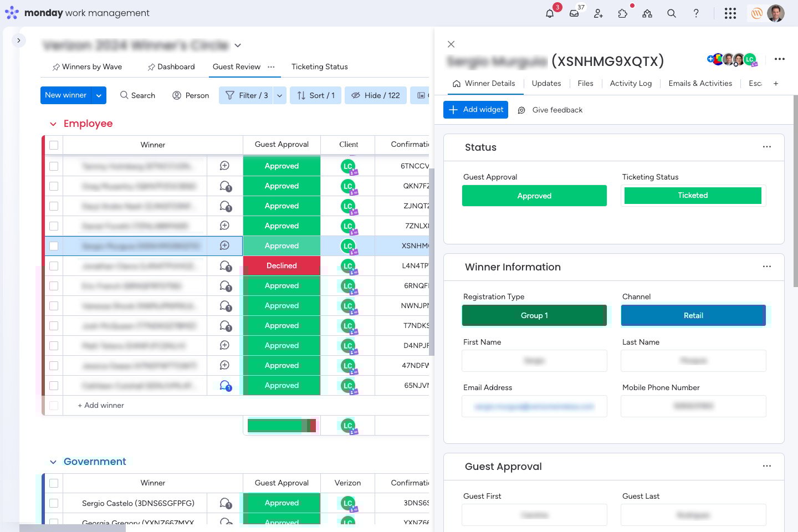
Task: Click the Employee group status summary bar
Action: pyautogui.click(x=282, y=426)
